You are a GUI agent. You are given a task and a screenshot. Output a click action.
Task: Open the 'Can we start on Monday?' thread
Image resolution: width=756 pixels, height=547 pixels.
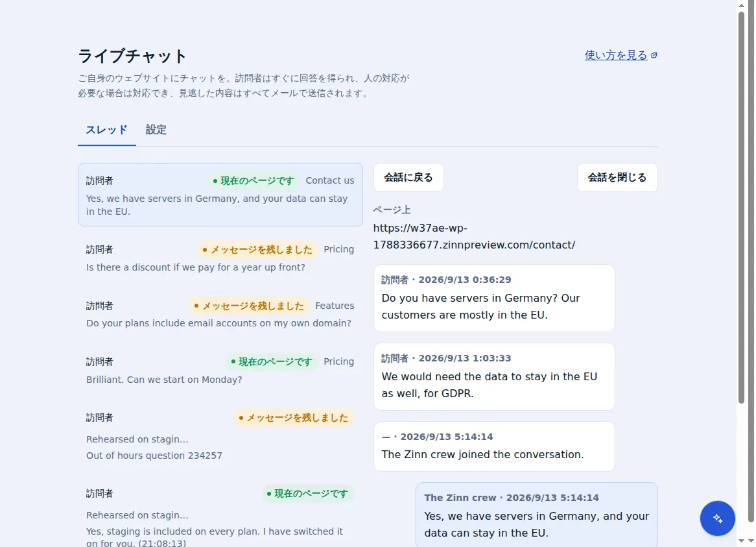[x=220, y=370]
